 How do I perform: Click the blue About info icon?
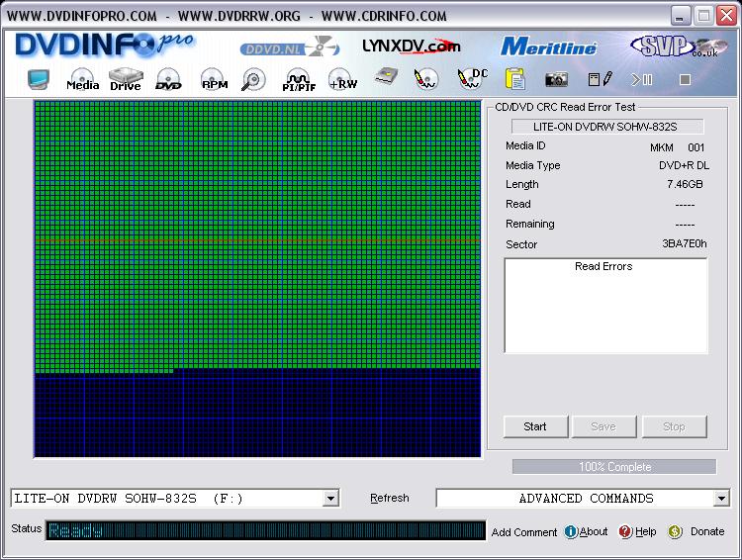[571, 532]
